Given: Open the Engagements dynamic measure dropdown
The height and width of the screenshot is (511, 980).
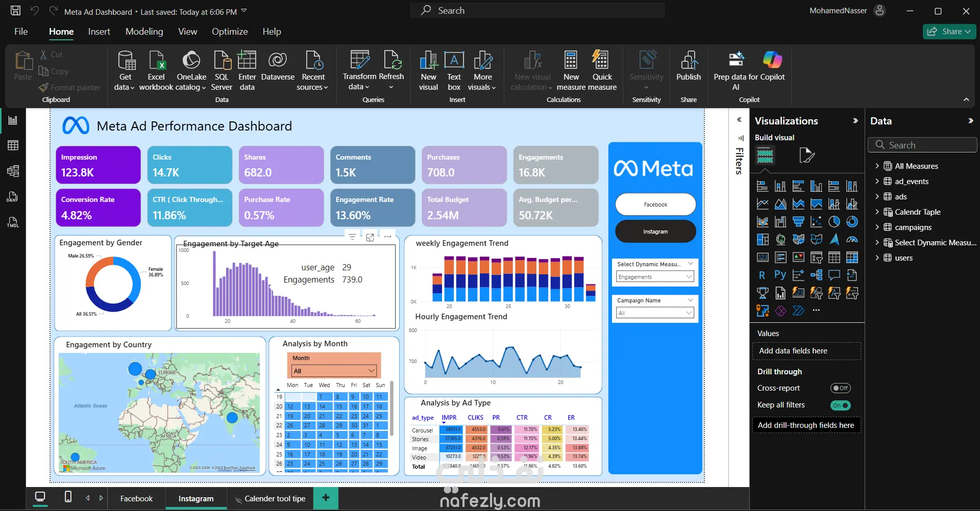Looking at the screenshot, I should 655,277.
